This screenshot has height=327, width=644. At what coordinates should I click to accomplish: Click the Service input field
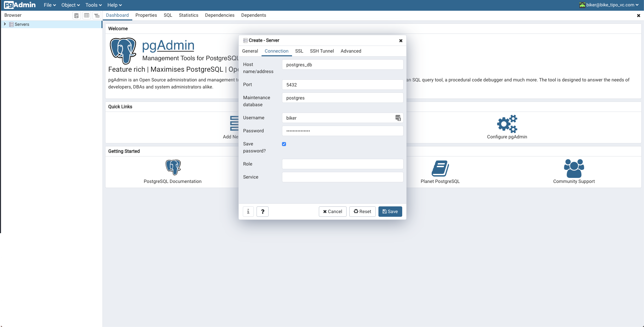point(343,177)
